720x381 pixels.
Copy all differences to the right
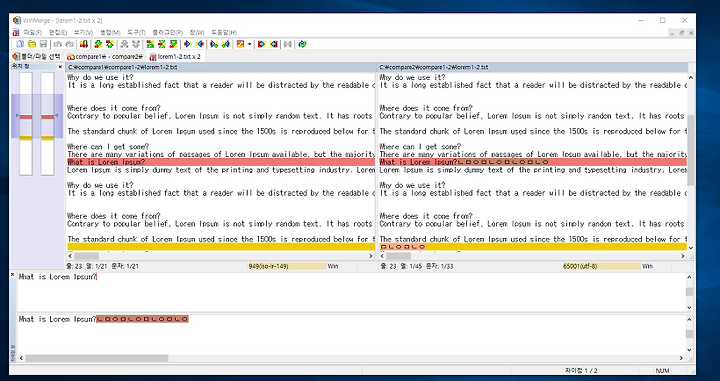click(x=262, y=44)
